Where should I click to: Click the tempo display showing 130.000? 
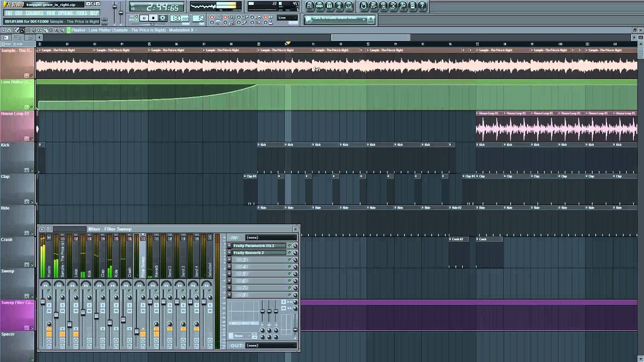179,18
